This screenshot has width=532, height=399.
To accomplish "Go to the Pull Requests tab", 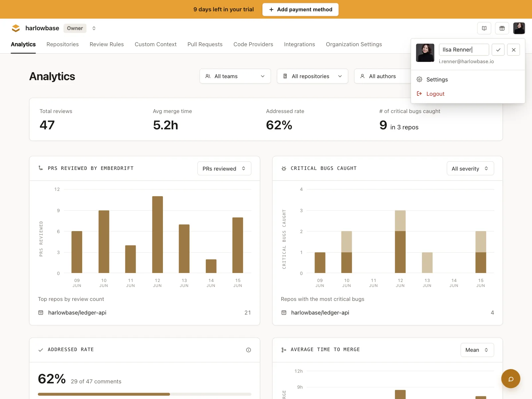I will pyautogui.click(x=205, y=45).
